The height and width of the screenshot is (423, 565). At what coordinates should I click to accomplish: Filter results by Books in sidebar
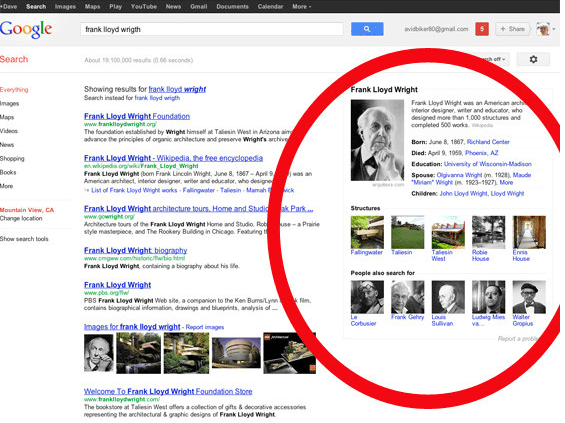coord(8,172)
